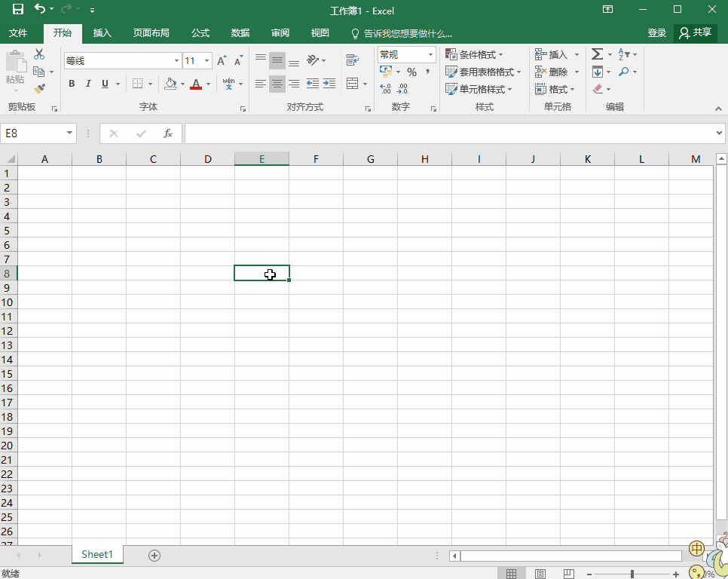Click the Increase Font Size icon
Screen dimensions: 728x579
click(222, 61)
